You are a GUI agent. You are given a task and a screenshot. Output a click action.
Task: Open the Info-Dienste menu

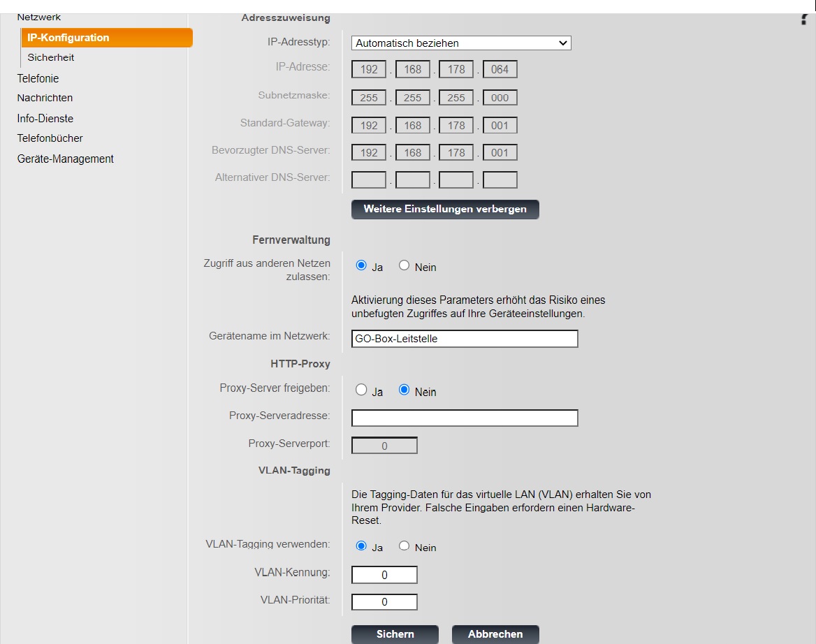pos(45,119)
